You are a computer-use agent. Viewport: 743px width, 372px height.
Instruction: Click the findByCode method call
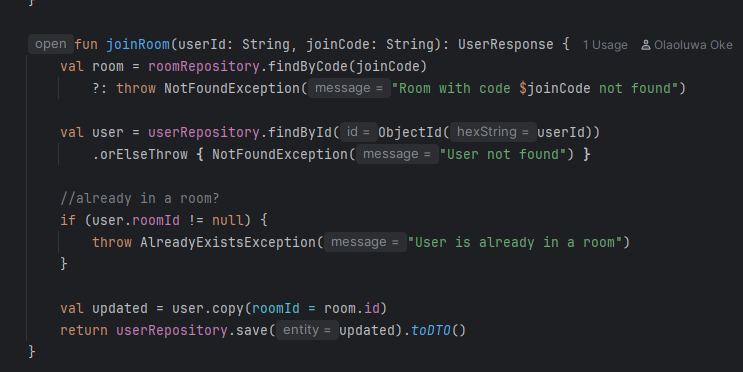tap(308, 66)
